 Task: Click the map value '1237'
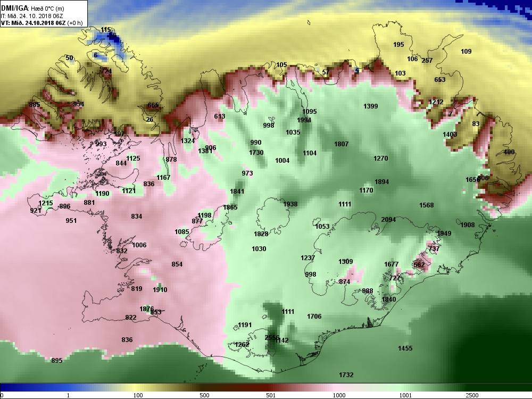coord(307,257)
